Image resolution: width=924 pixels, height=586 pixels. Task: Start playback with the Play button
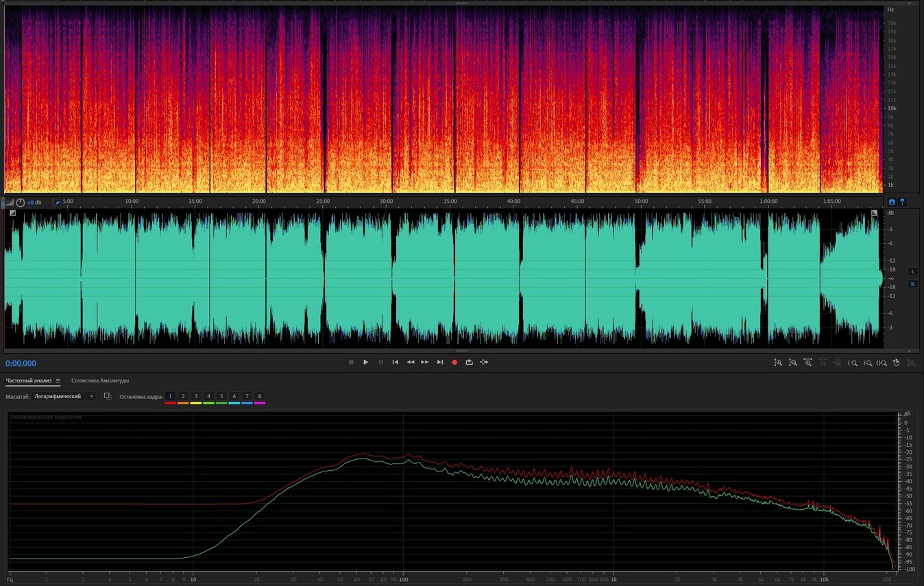tap(365, 362)
